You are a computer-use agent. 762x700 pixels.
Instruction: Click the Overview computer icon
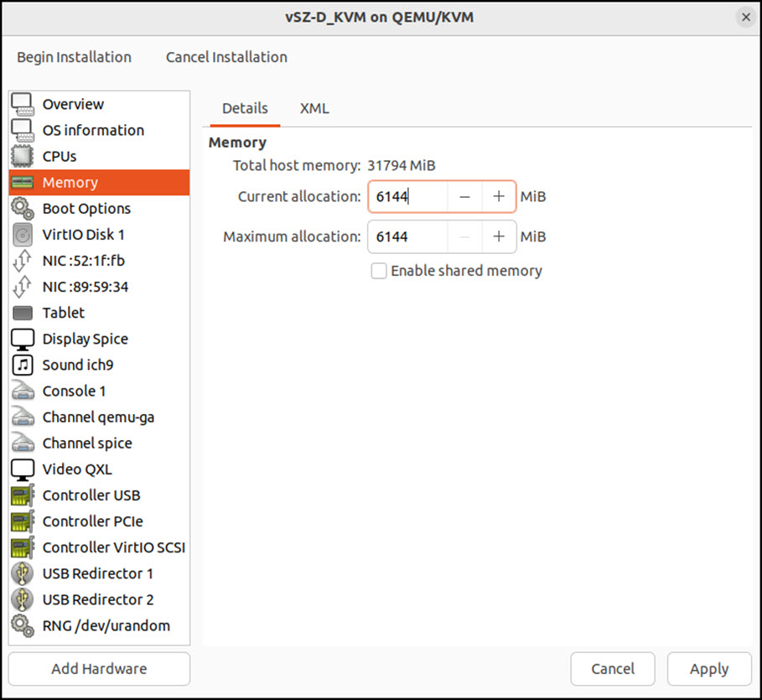[23, 104]
